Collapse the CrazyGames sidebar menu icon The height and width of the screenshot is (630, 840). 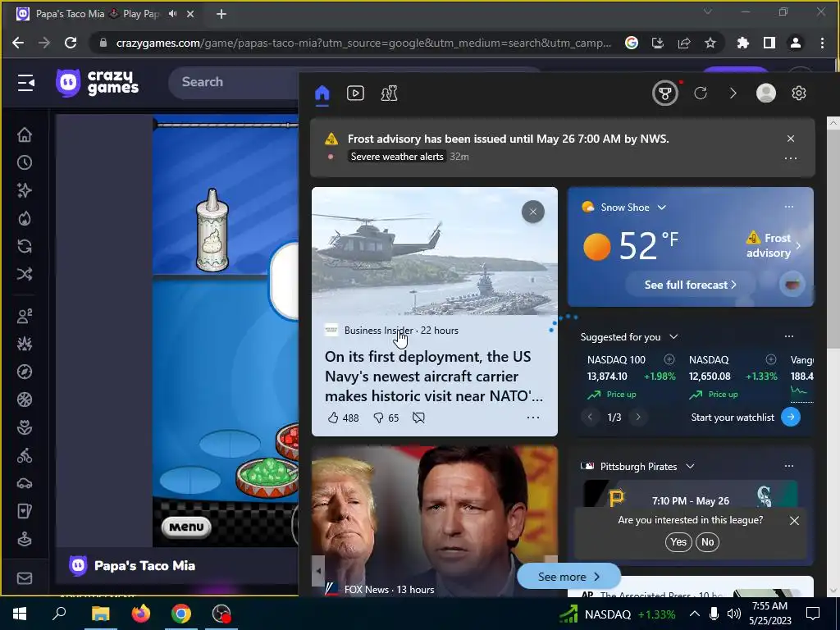[25, 83]
